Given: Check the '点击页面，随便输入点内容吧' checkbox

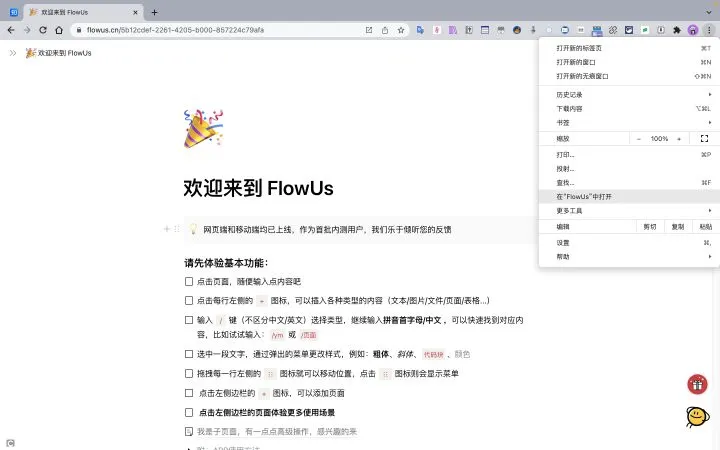Looking at the screenshot, I should (x=189, y=281).
